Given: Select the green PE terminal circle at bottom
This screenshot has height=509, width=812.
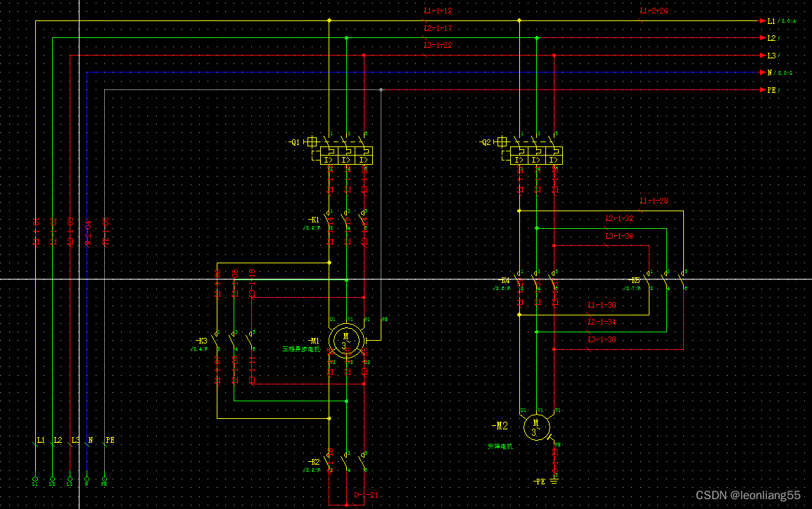Looking at the screenshot, I should click(105, 479).
